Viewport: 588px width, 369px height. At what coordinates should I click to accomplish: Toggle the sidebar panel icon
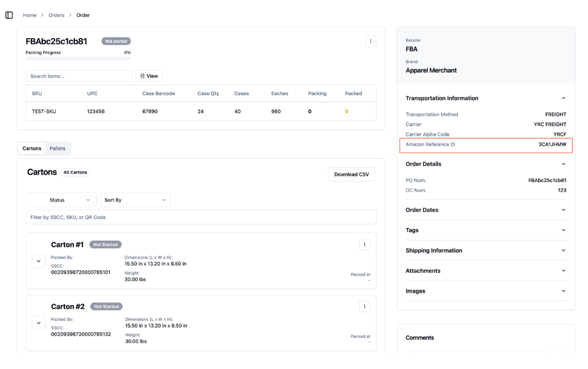(9, 15)
